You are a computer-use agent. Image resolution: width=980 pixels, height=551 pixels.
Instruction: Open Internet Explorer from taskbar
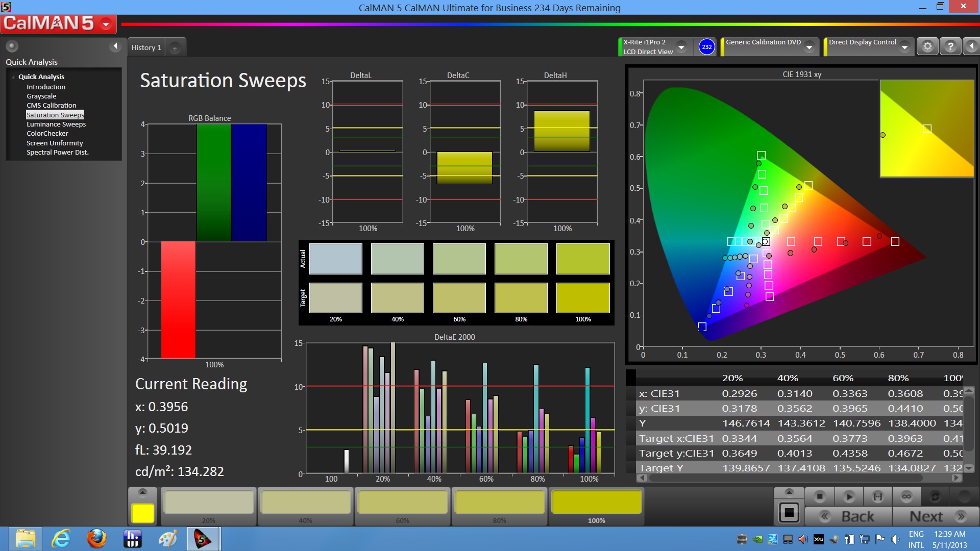pos(61,539)
